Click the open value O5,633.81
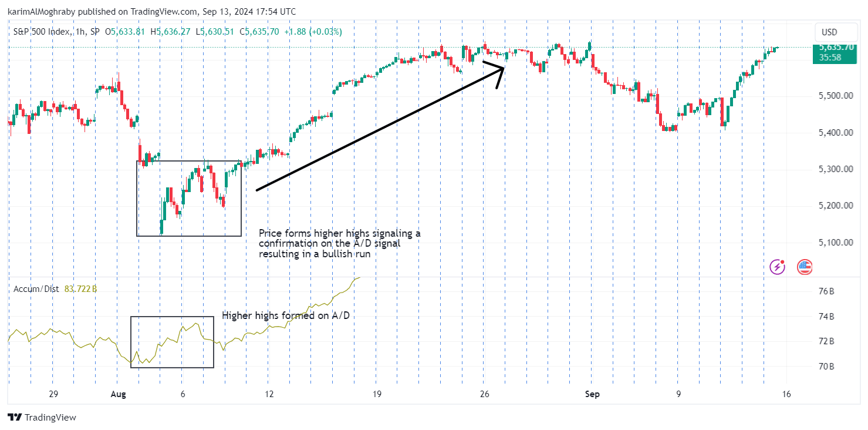This screenshot has height=430, width=868. 125,32
